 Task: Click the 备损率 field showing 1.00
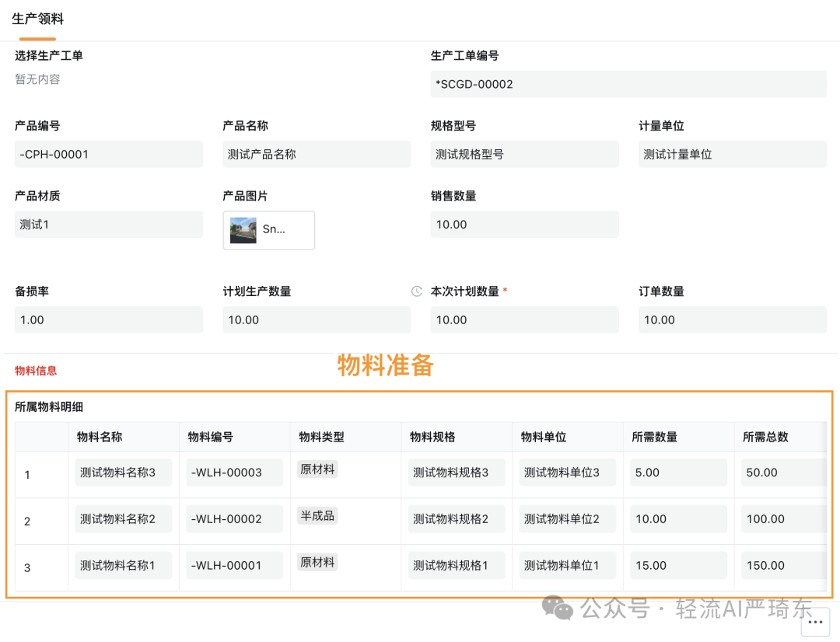click(x=109, y=319)
